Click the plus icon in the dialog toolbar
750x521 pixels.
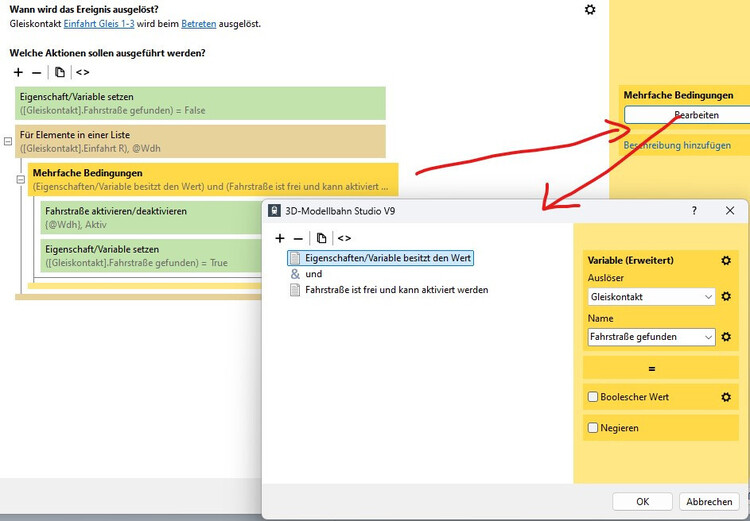coord(280,238)
